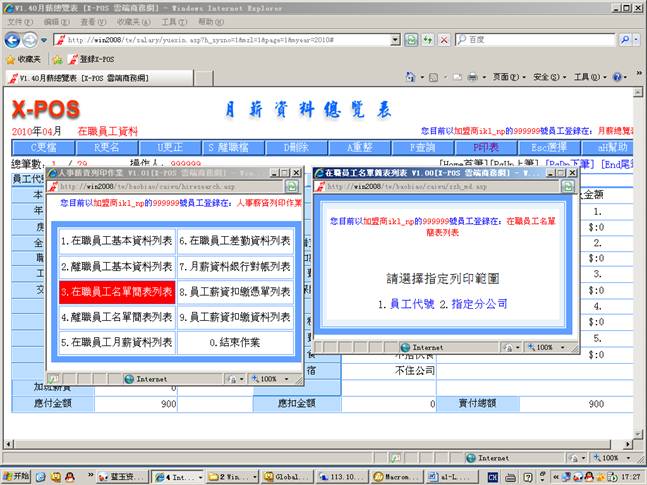
Task: Click the printer icon in IE command bar
Action: (473, 77)
